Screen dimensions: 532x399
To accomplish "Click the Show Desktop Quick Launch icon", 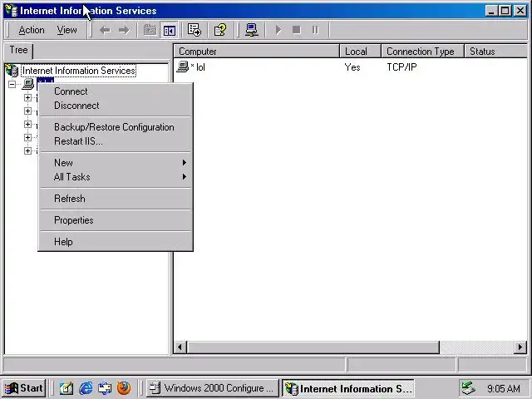I will (x=66, y=388).
